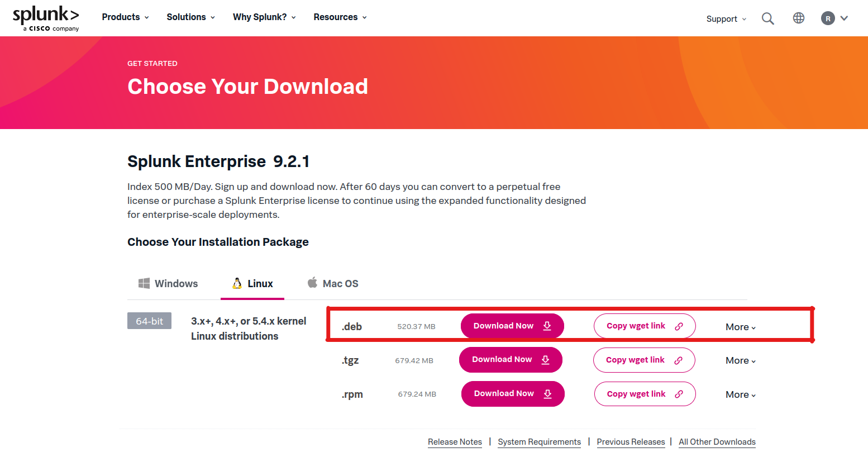Click the .tgz file type label
868x476 pixels.
coord(350,360)
